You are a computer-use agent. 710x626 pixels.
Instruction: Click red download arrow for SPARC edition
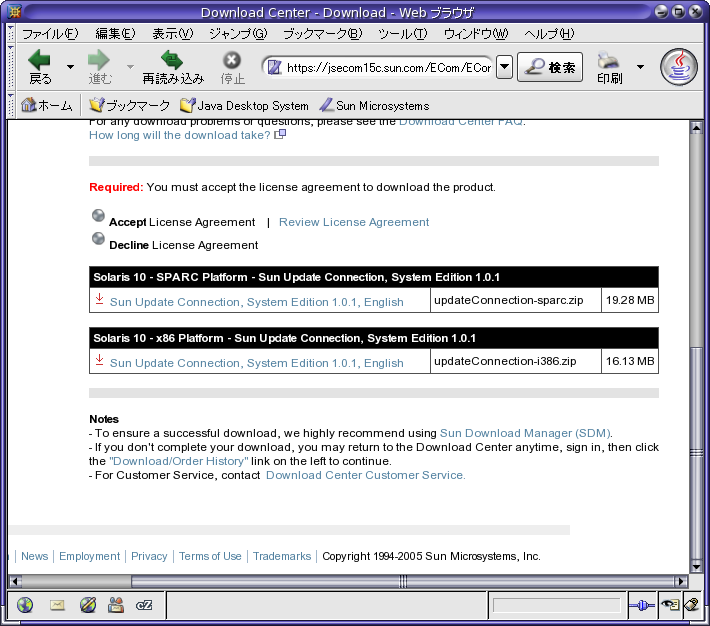[x=100, y=299]
